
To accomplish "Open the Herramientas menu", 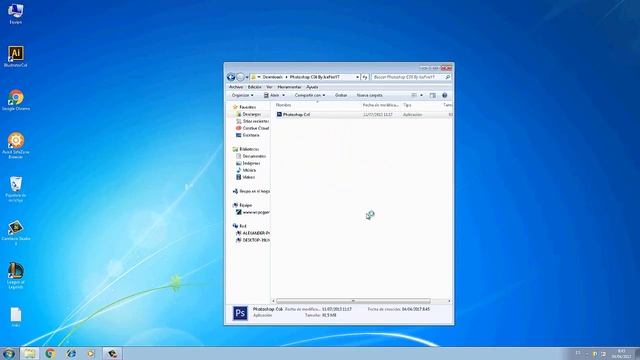I will pos(289,87).
